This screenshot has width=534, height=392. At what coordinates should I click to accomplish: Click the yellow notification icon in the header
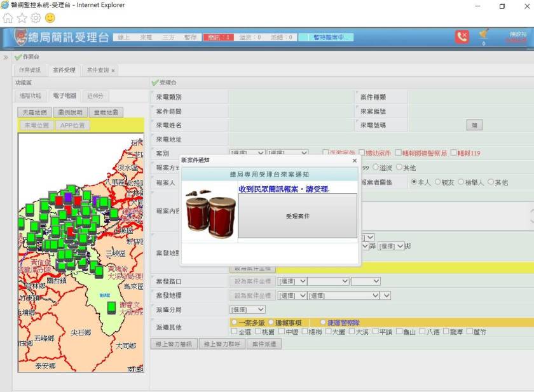[x=484, y=34]
